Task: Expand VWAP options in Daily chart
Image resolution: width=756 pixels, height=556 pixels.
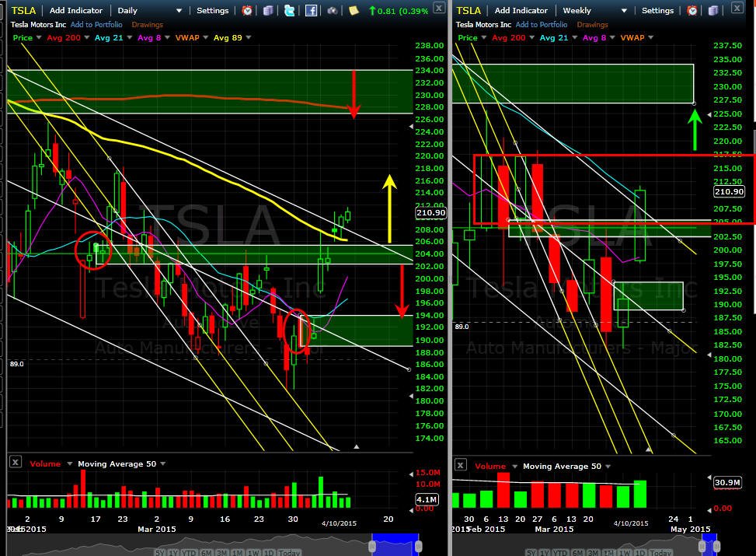Action: [205, 37]
